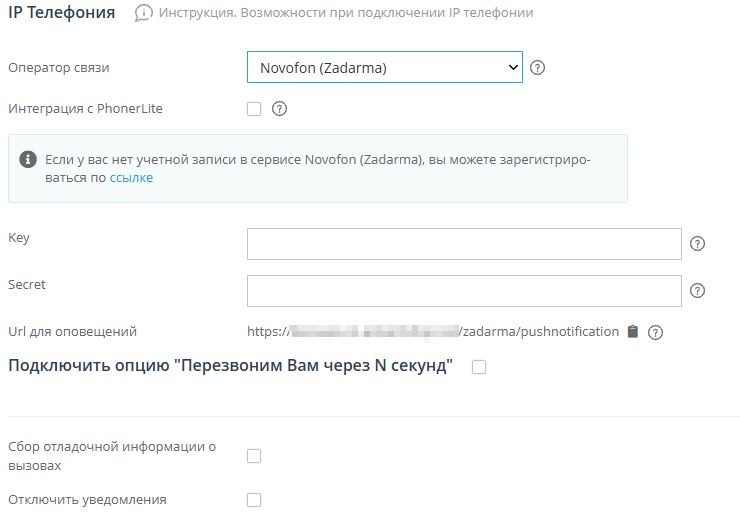Click help icon next to notification URL
This screenshot has height=530, width=740.
pos(655,332)
